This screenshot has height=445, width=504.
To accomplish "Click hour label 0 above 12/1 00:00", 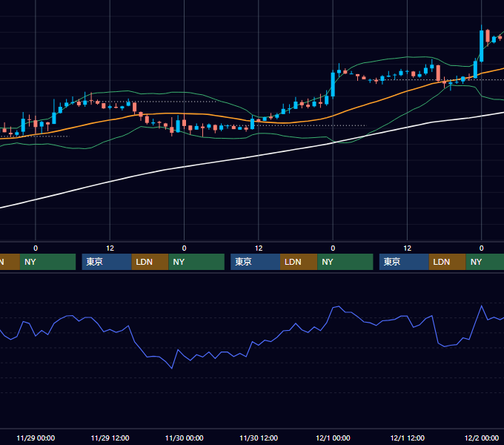I will coord(333,248).
